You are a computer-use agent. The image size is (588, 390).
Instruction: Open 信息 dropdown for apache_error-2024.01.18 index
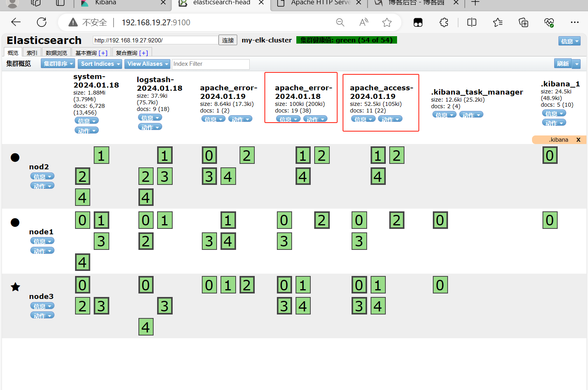pos(289,119)
